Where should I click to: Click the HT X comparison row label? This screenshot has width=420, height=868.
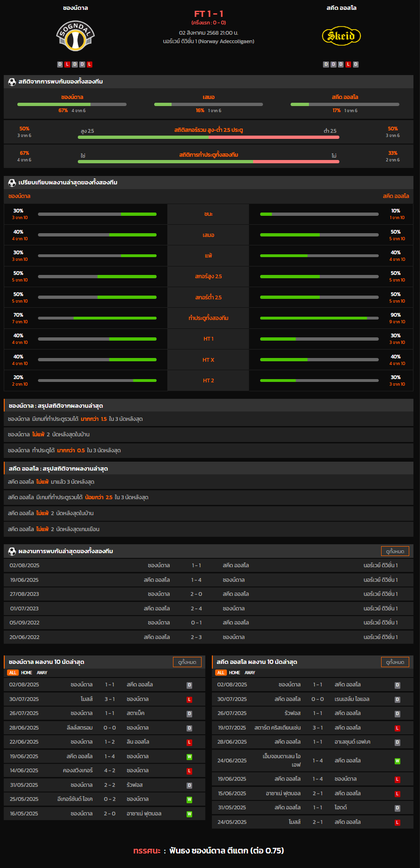[208, 360]
